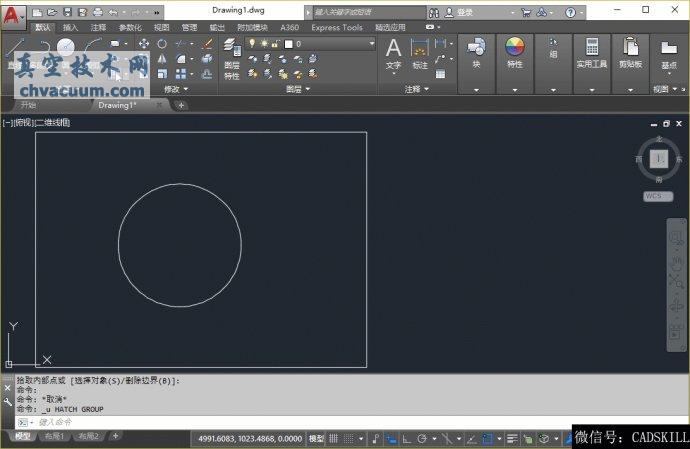Open the WCS coordinate system dropdown
Viewport: 690px width, 449px height.
point(657,196)
